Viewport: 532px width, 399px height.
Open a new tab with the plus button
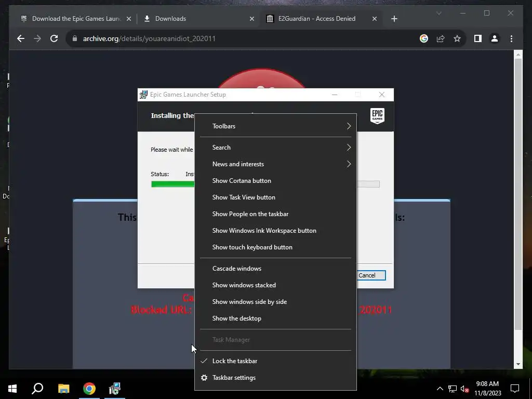click(x=394, y=19)
